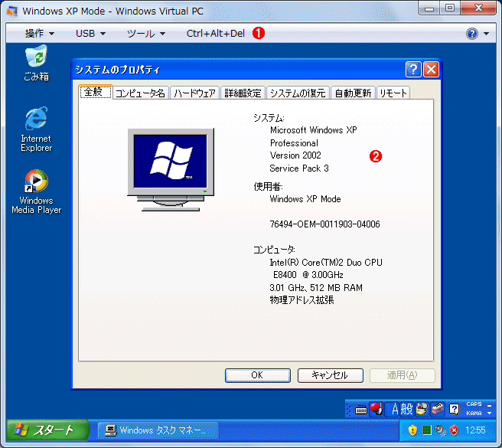Viewport: 502px width, 448px height.
Task: Click the red security center shield tray icon
Action: pyautogui.click(x=454, y=430)
